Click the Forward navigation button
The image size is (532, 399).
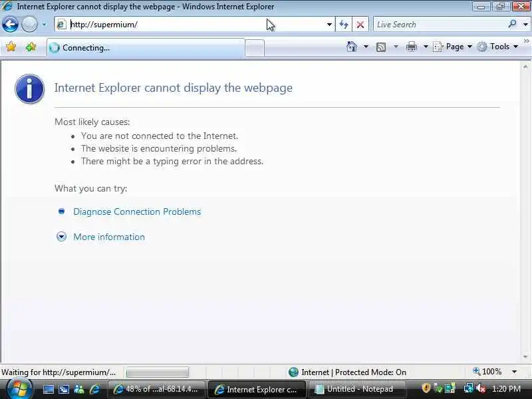[29, 25]
